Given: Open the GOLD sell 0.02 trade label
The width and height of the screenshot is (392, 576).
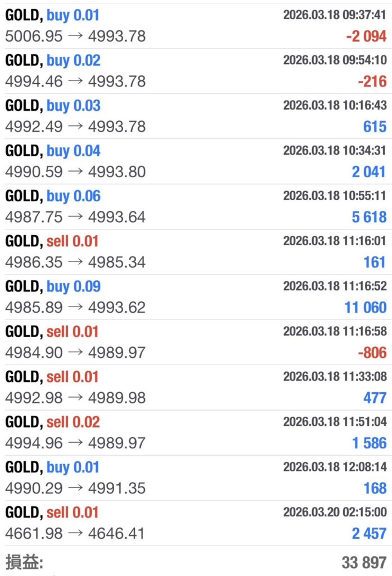Looking at the screenshot, I should click(x=52, y=422).
